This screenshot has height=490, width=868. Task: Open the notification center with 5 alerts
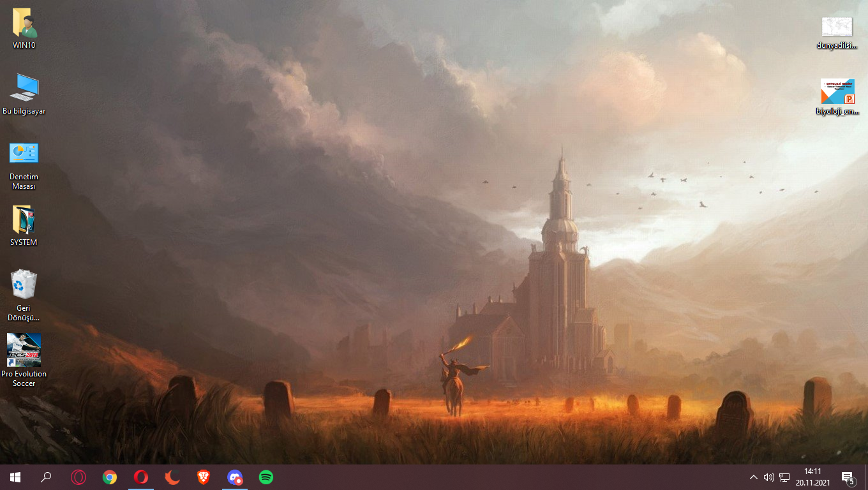pos(848,477)
